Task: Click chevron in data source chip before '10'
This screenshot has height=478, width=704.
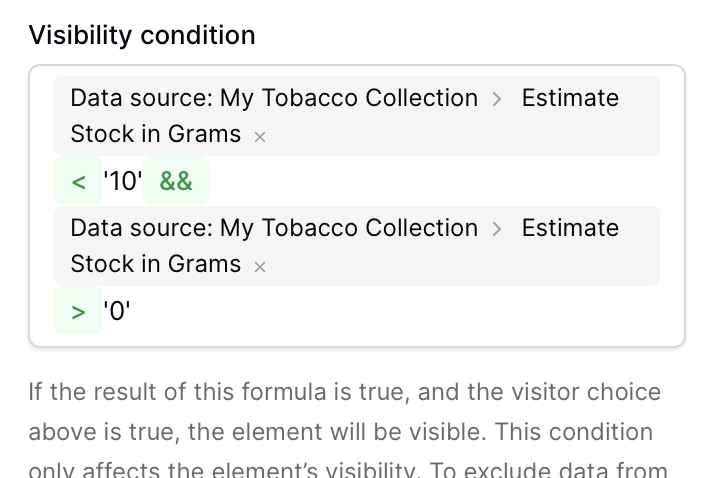Action: click(x=498, y=99)
